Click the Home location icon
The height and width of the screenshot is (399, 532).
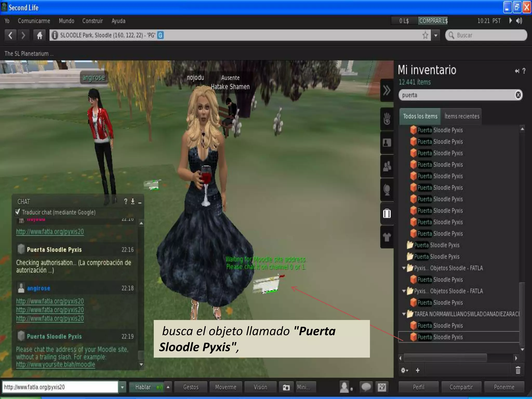[x=39, y=35]
